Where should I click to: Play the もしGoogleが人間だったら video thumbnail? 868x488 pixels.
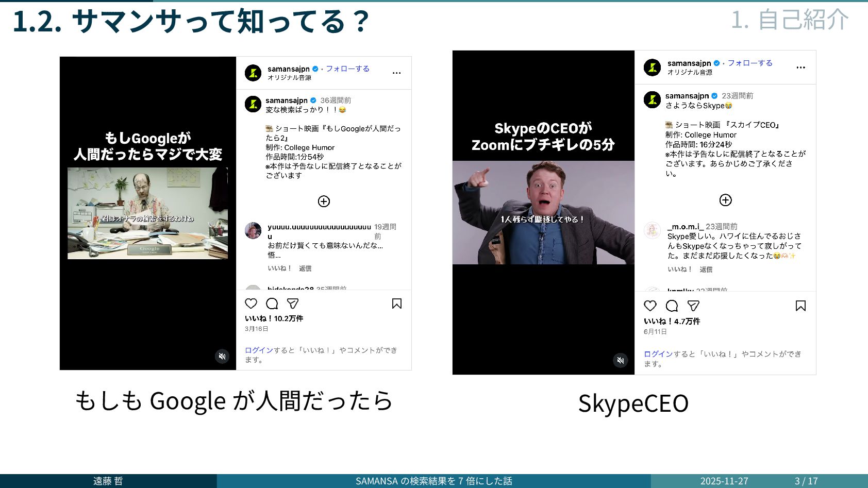click(148, 213)
